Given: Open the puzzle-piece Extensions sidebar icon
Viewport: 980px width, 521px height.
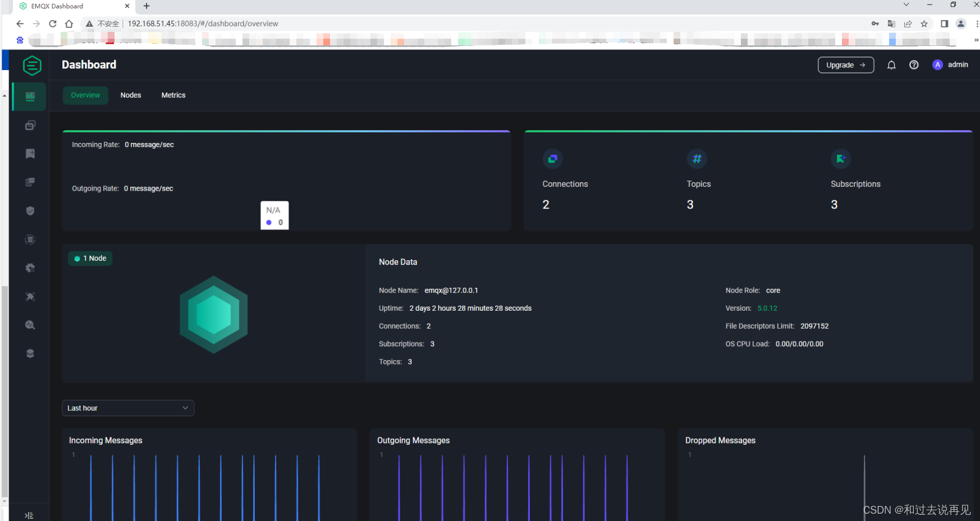Looking at the screenshot, I should click(30, 297).
